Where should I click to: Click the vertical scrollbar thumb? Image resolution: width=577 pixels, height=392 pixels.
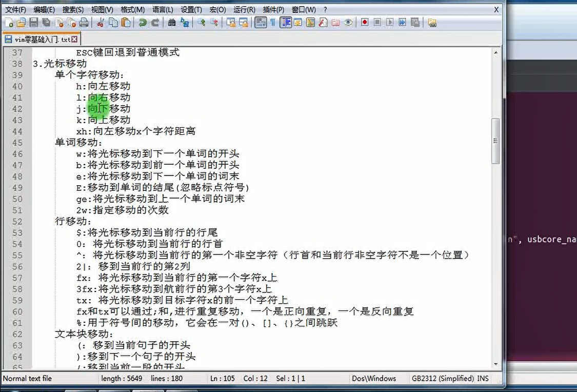pyautogui.click(x=495, y=141)
